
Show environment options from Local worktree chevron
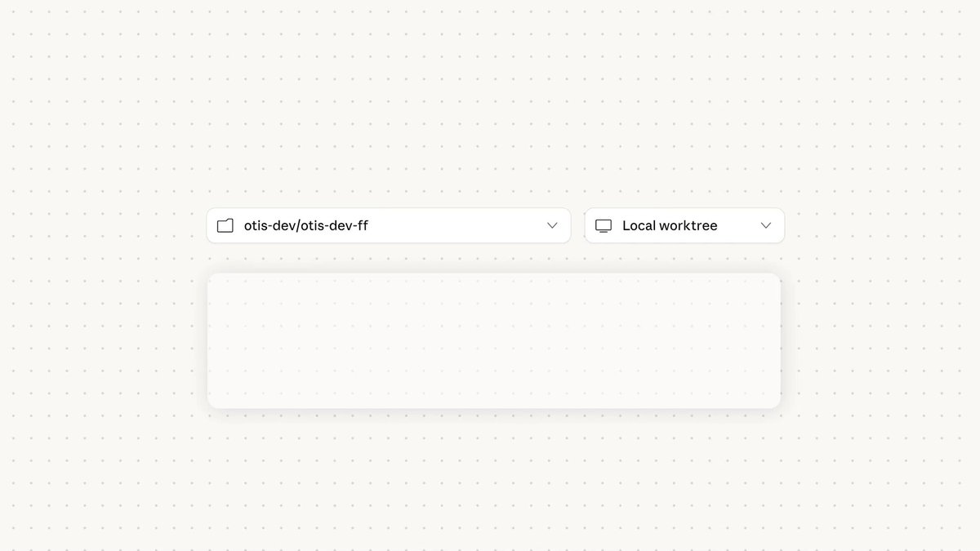coord(766,225)
